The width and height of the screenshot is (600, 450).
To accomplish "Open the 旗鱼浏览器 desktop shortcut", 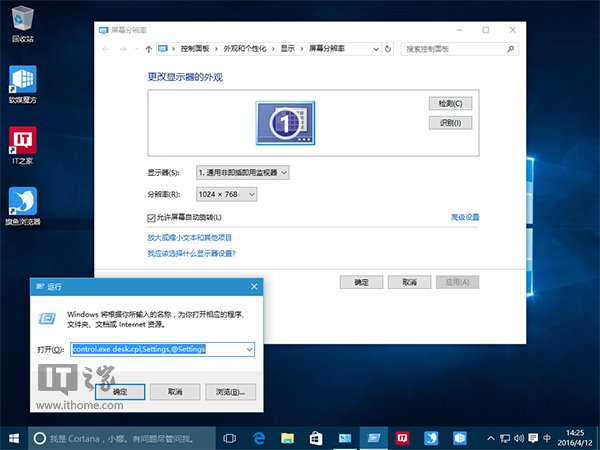I will [x=23, y=206].
